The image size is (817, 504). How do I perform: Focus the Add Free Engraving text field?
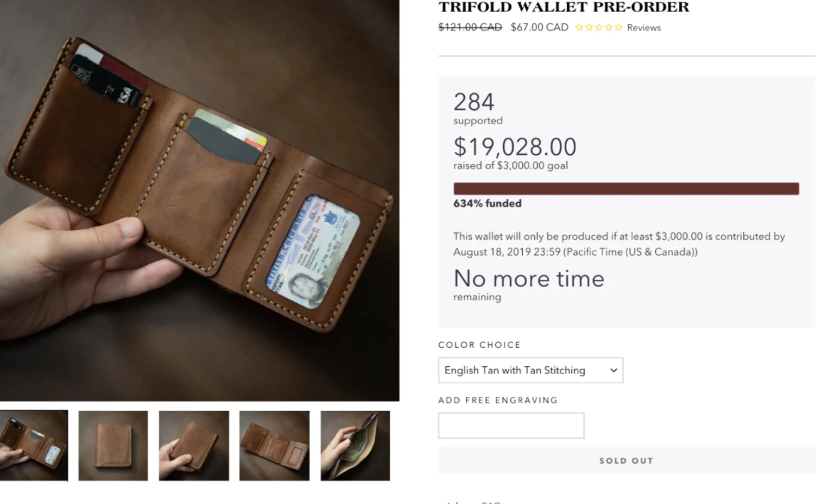point(511,425)
